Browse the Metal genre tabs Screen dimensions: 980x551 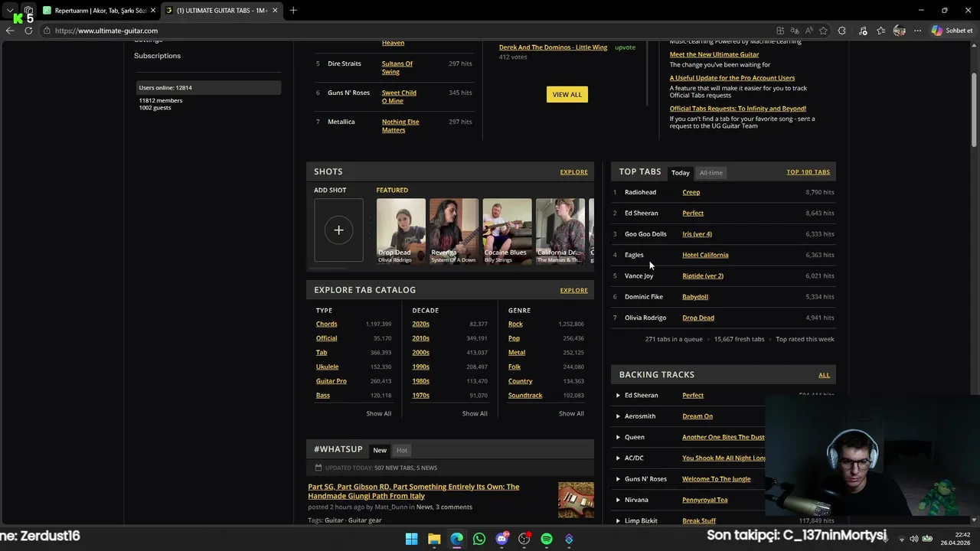coord(517,353)
